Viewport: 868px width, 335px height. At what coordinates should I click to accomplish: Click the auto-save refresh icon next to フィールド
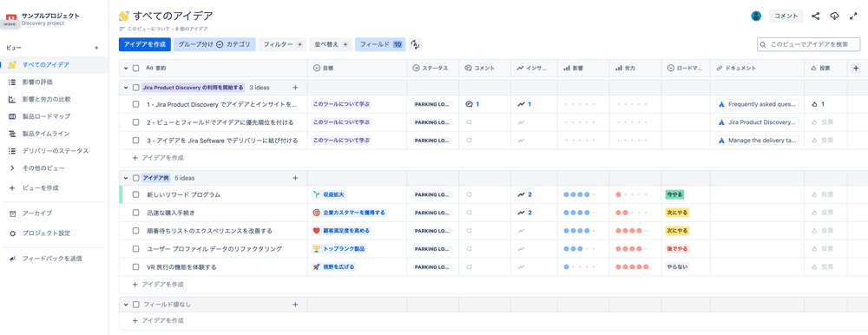(415, 44)
